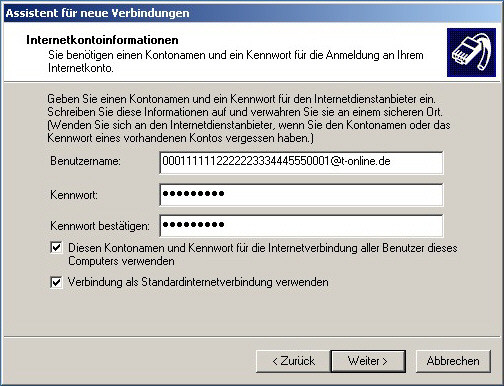Image resolution: width=504 pixels, height=386 pixels.
Task: Click the masked dots in Kennwort bestätigen
Action: (x=193, y=225)
